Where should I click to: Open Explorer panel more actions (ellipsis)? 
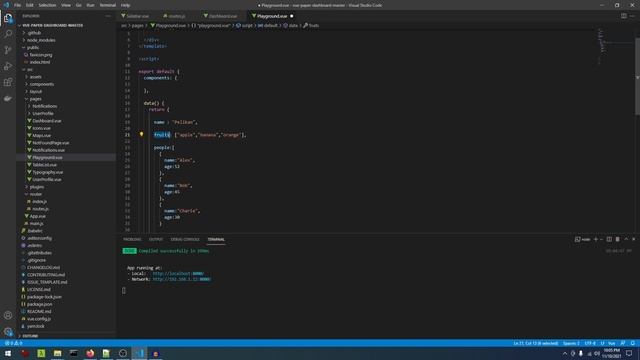tap(108, 16)
